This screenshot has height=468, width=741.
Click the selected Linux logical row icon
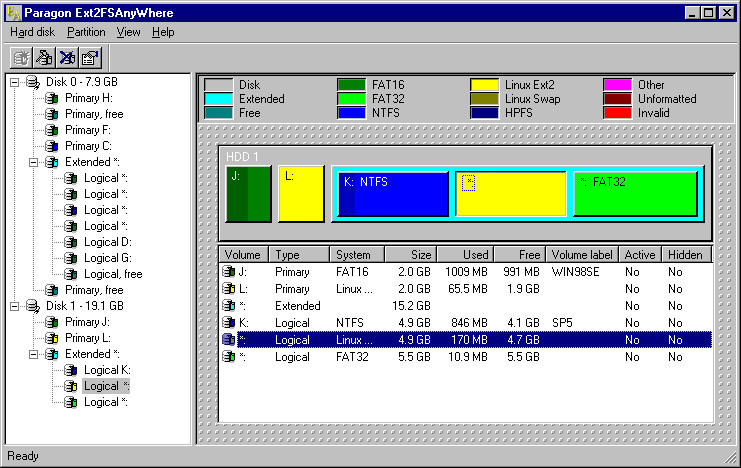pos(229,339)
